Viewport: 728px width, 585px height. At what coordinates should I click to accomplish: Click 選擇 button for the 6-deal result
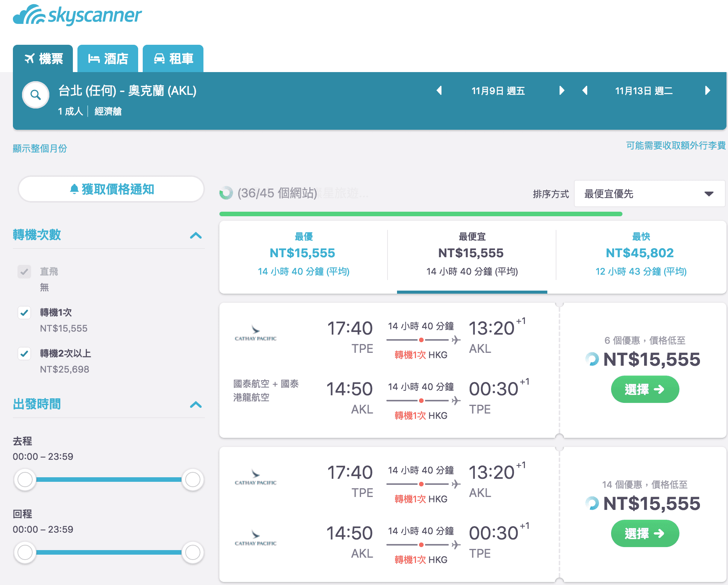tap(645, 389)
